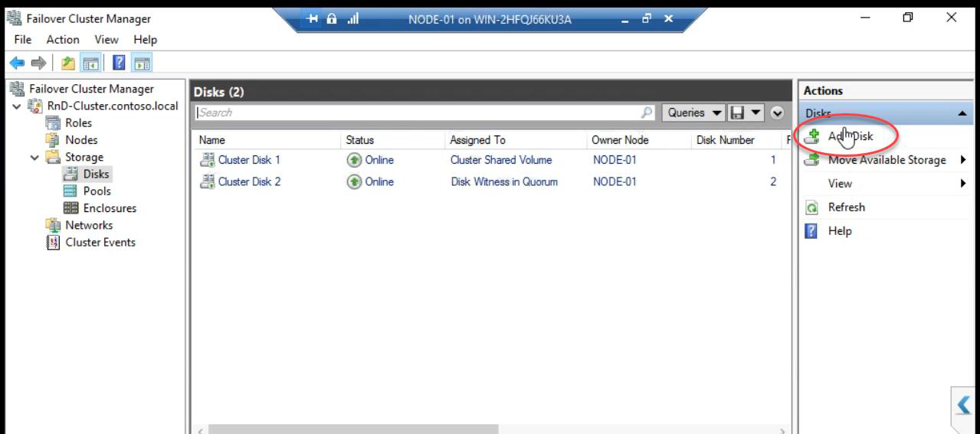This screenshot has width=980, height=434.
Task: Click NODE-01 owner of Cluster Disk 1
Action: (615, 160)
